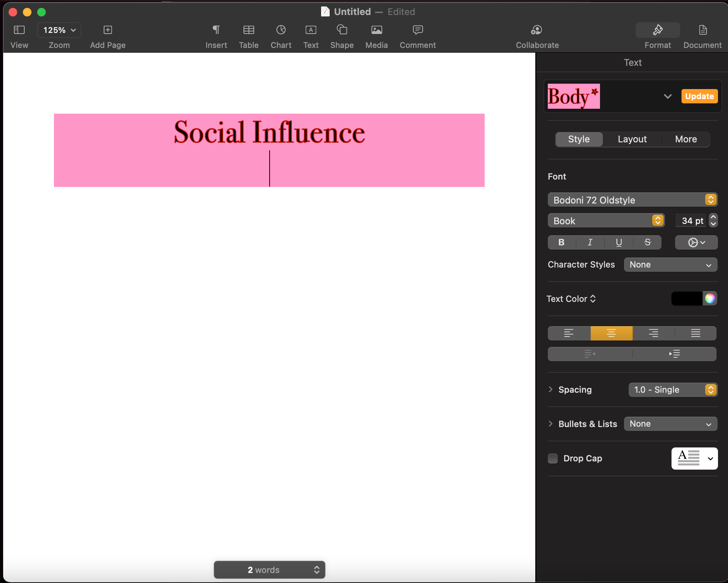
Task: Open the text color wheel picker
Action: pyautogui.click(x=710, y=298)
